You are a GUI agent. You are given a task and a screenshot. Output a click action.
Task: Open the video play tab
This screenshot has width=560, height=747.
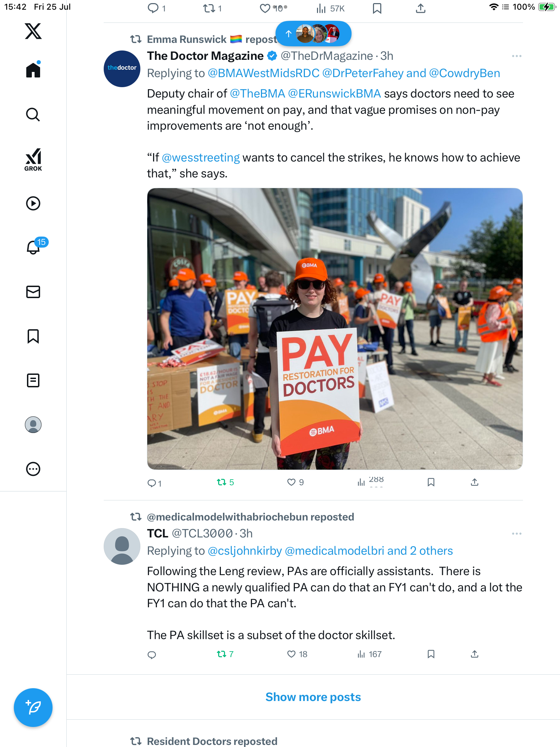[33, 203]
